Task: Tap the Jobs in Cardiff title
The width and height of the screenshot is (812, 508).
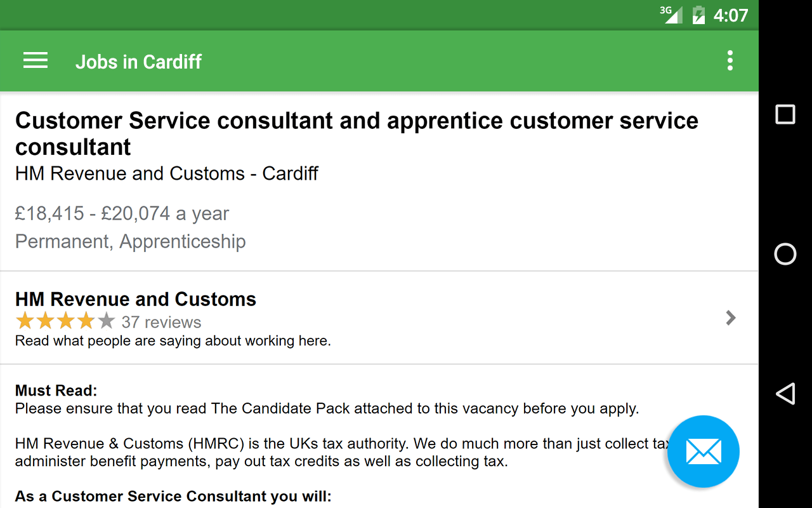Action: tap(138, 62)
